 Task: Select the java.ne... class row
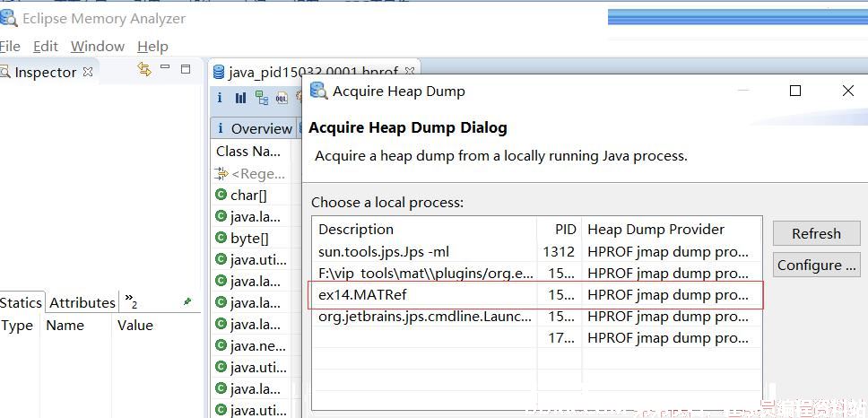[x=251, y=346]
